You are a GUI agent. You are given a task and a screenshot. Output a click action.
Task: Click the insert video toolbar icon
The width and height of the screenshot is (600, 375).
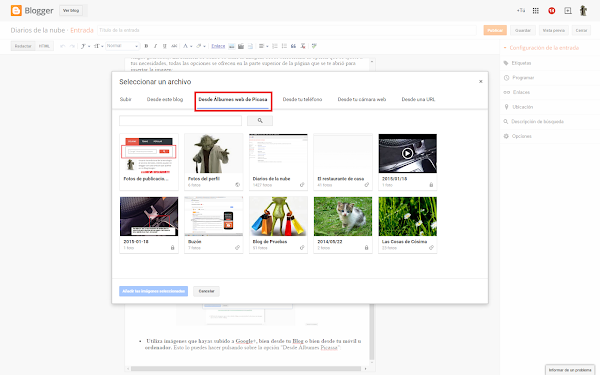pos(241,46)
